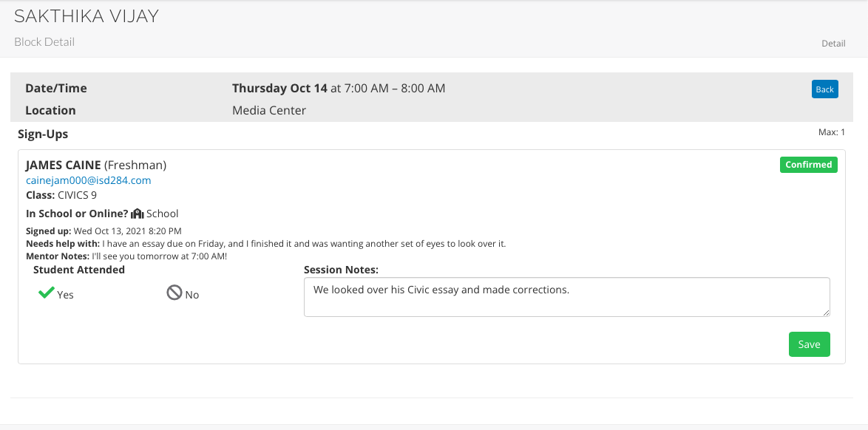Click the green checkmark icon for Yes
This screenshot has width=868, height=430.
47,293
